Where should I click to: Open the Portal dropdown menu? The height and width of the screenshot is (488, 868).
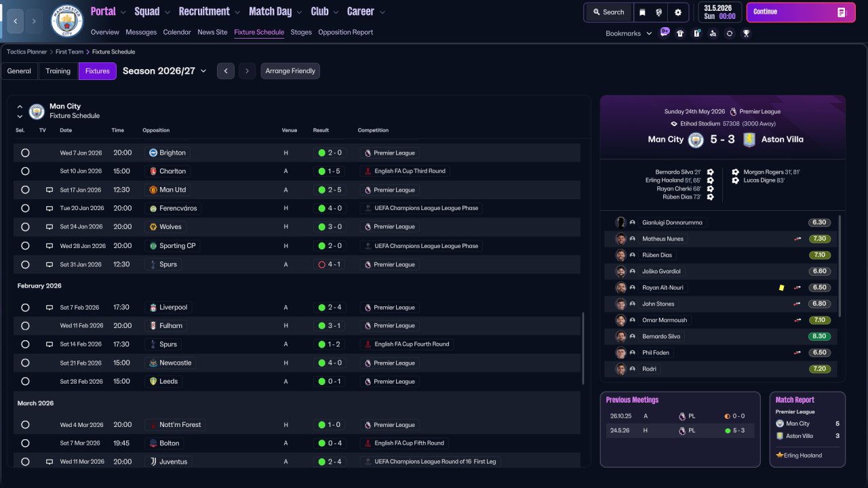tap(108, 12)
